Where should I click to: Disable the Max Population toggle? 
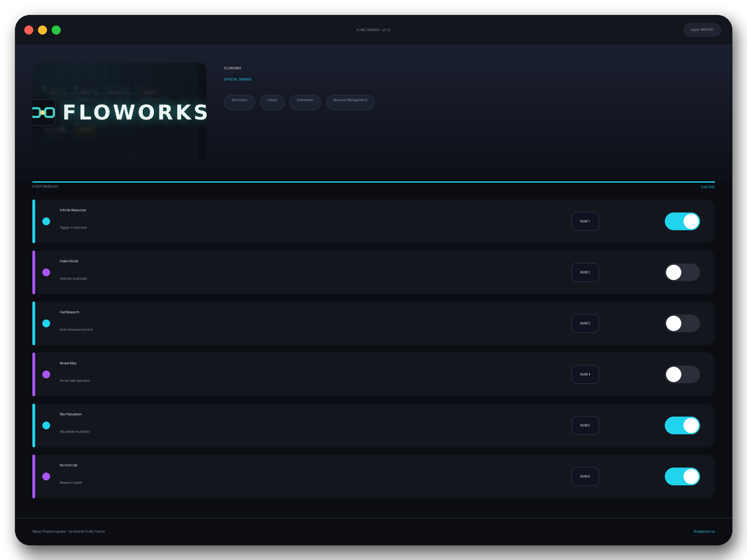coord(682,425)
